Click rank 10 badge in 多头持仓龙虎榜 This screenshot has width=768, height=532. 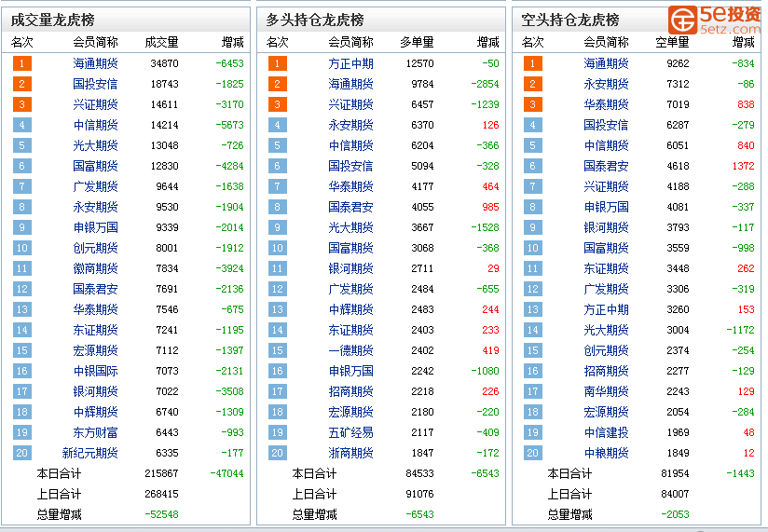click(x=277, y=248)
